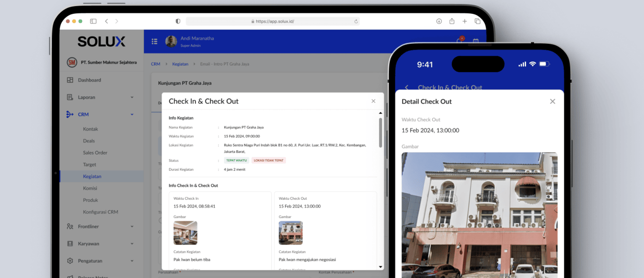
Task: Click the Karyawan employee icon
Action: 70,244
